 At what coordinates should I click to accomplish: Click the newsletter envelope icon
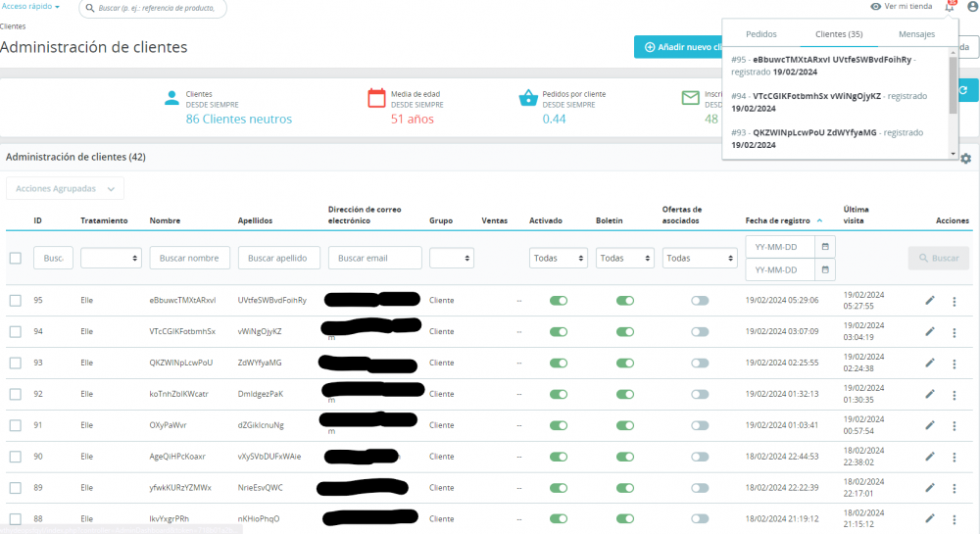click(690, 98)
